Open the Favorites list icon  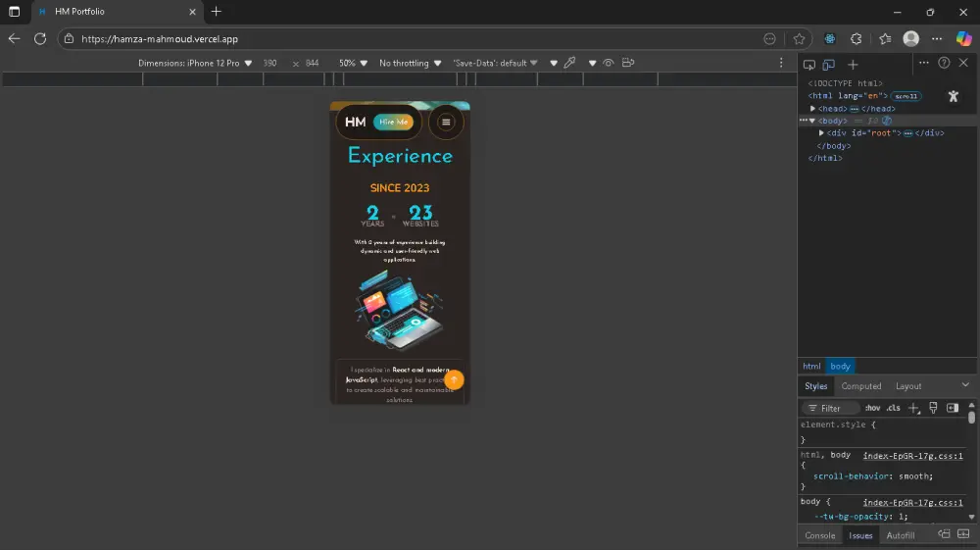885,39
